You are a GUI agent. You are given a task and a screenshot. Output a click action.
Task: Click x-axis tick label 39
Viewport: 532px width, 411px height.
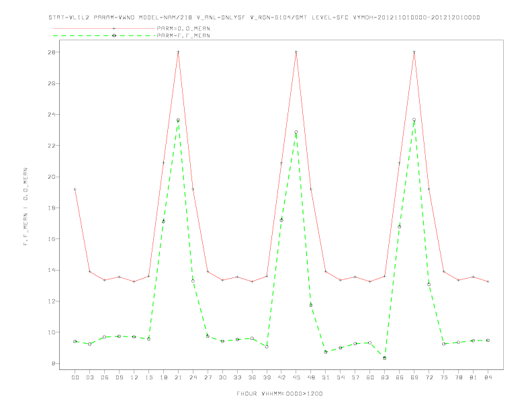(267, 377)
